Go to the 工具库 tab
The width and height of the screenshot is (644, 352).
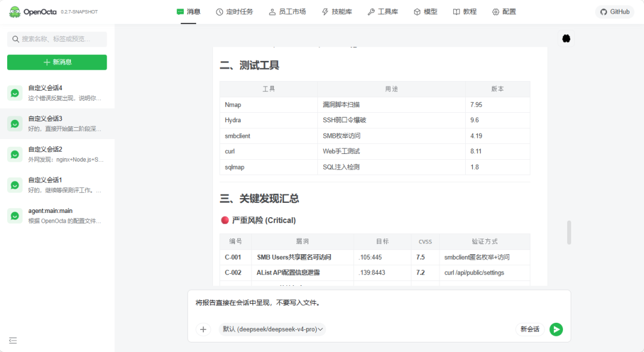click(x=383, y=12)
